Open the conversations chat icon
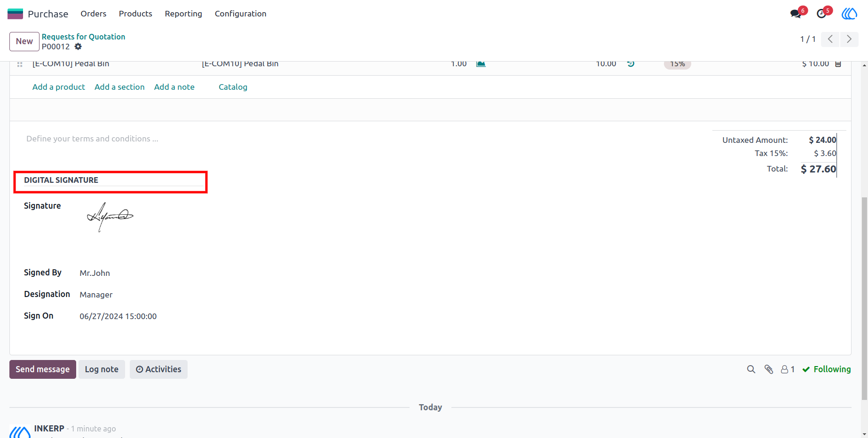 click(x=796, y=14)
